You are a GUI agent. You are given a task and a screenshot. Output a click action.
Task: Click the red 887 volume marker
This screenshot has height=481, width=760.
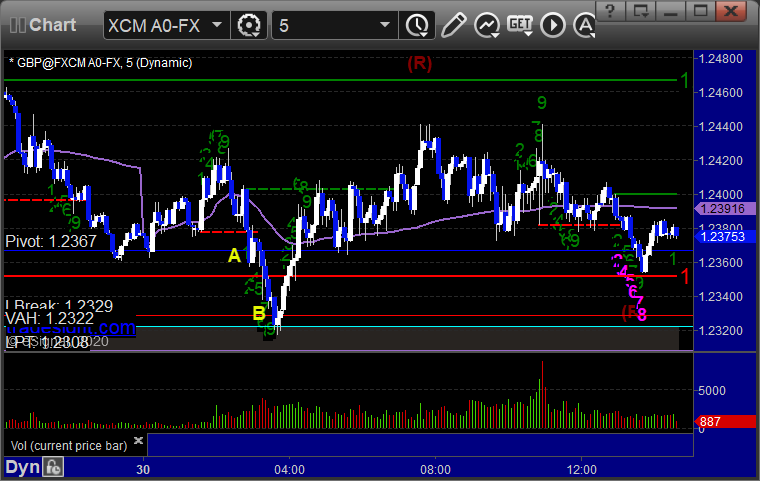725,421
